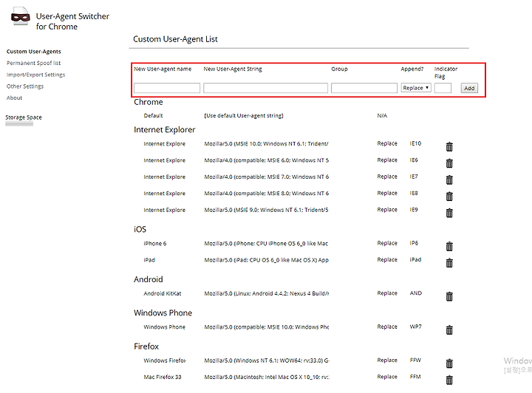
Task: Delete the Mac Firefox 33 entry
Action: [449, 380]
